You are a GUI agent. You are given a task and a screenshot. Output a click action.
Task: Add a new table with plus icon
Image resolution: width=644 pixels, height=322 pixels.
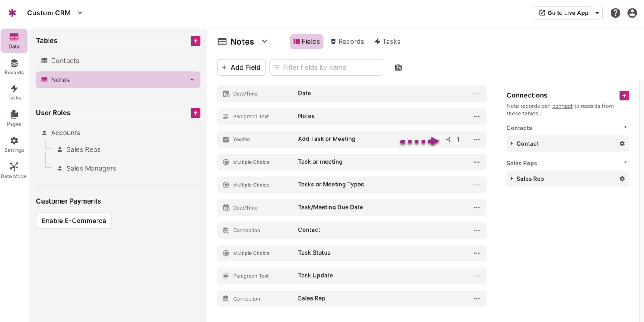pyautogui.click(x=195, y=41)
